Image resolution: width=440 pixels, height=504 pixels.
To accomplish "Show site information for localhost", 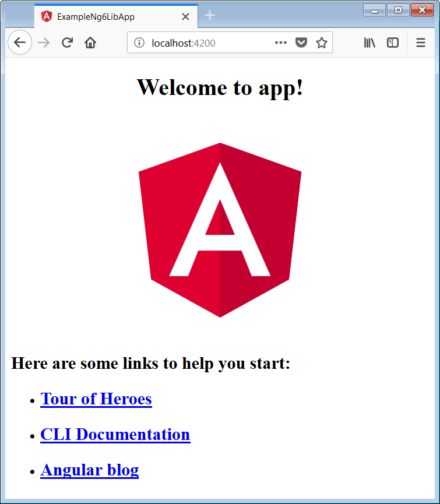I will tap(139, 43).
